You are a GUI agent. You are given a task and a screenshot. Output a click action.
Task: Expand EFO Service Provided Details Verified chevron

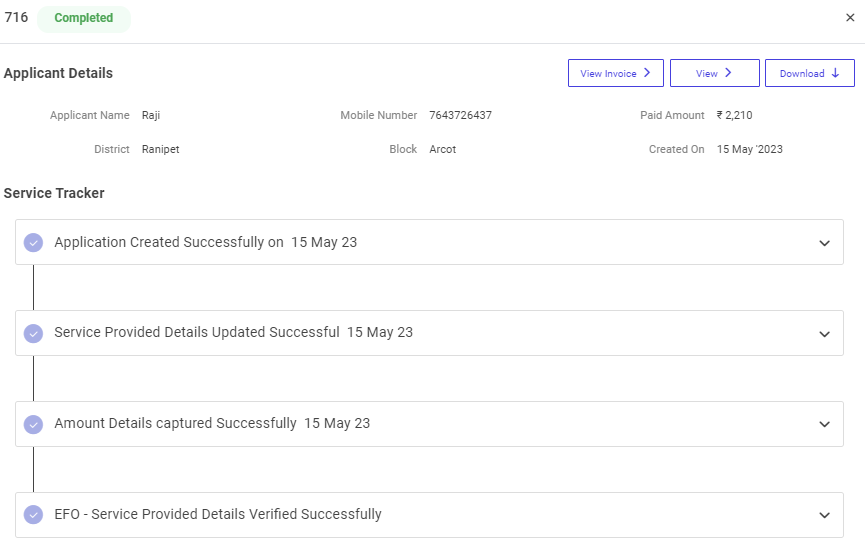tap(824, 515)
